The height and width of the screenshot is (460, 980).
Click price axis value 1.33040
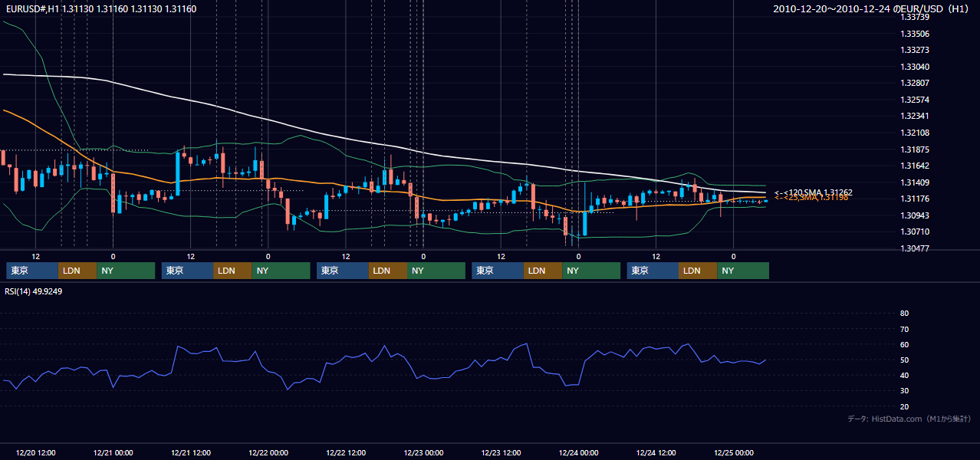pyautogui.click(x=915, y=67)
